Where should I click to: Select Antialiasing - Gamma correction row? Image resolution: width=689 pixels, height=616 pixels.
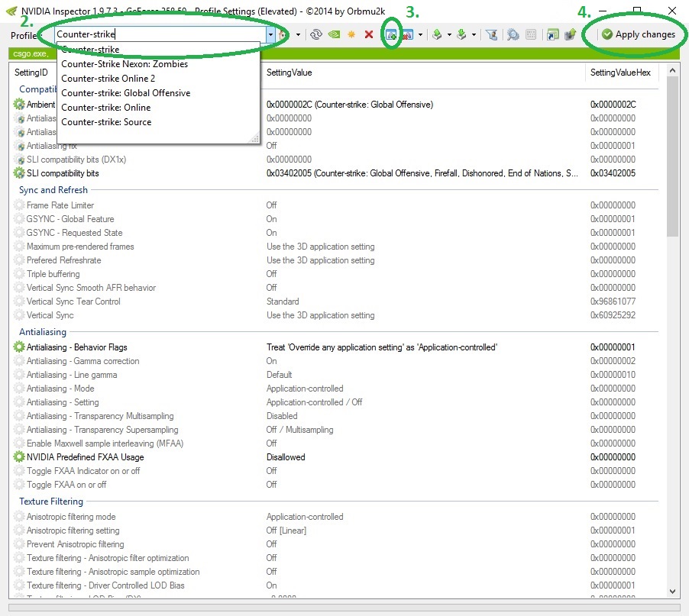coord(334,361)
